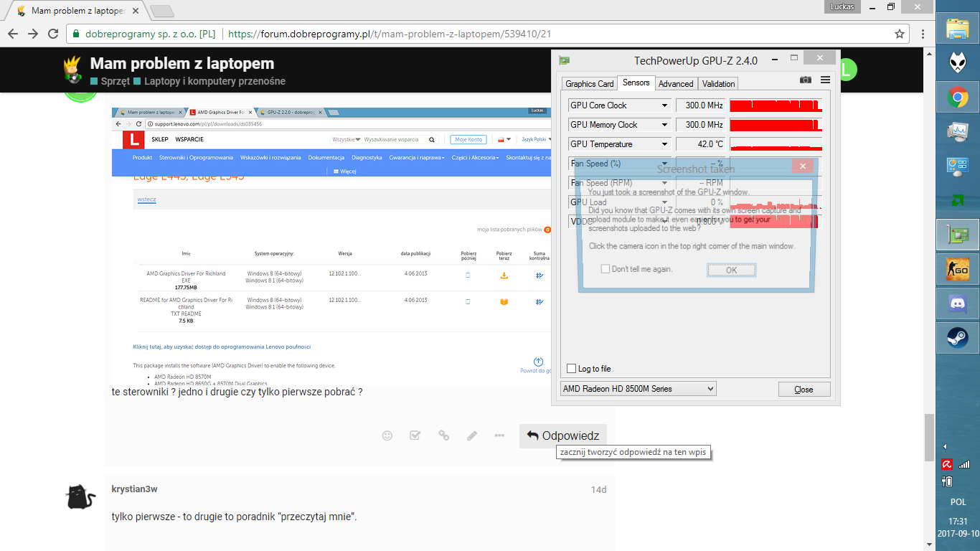
Task: Launch CS:GO from the taskbar
Action: [958, 270]
